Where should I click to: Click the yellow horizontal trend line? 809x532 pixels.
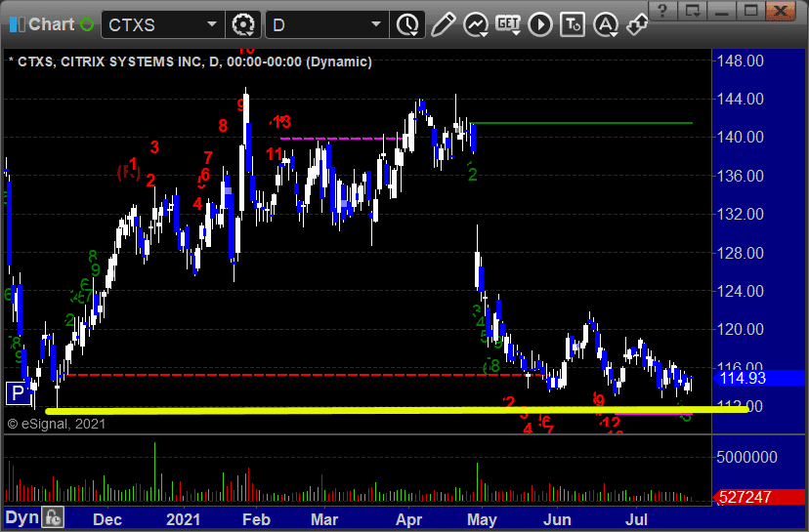397,410
